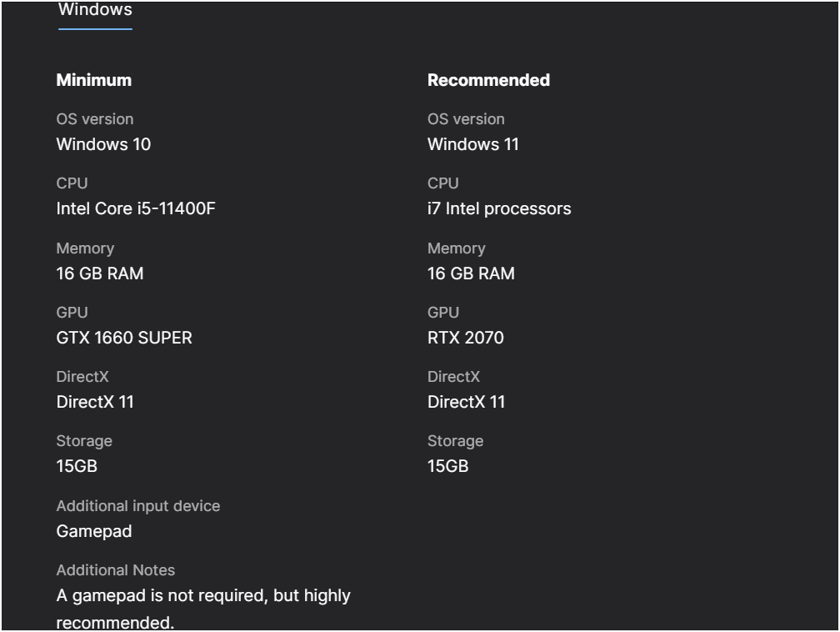The width and height of the screenshot is (840, 632).
Task: Click RTX 2070 GPU value
Action: [466, 338]
